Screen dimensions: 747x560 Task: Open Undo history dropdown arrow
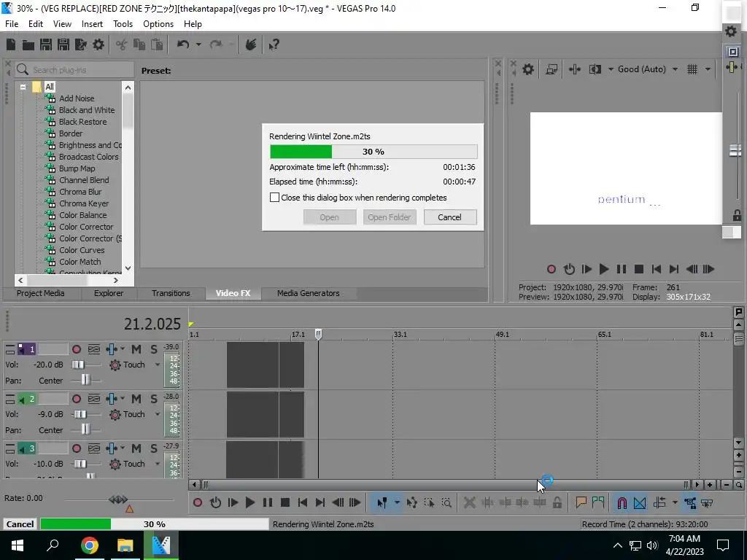click(x=198, y=44)
